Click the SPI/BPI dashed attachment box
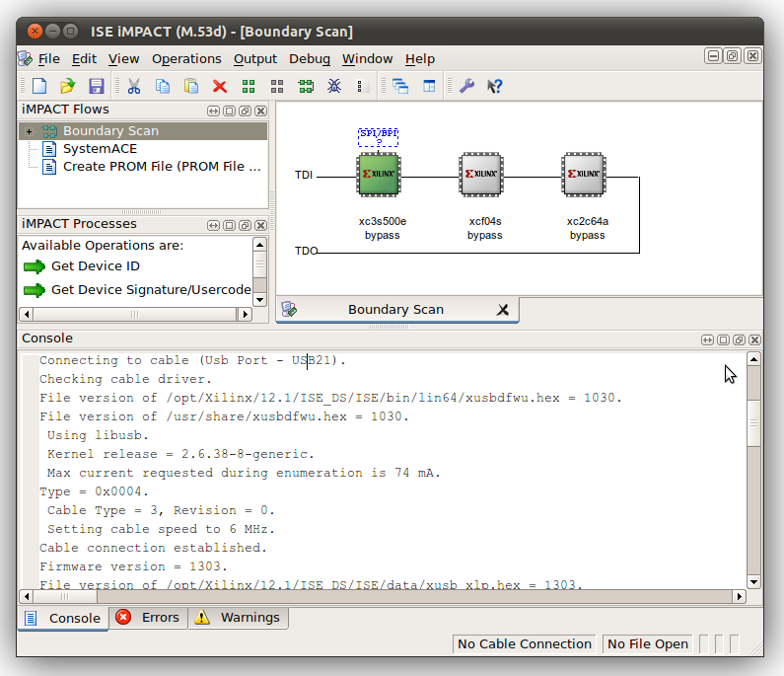Image resolution: width=784 pixels, height=676 pixels. 378,137
